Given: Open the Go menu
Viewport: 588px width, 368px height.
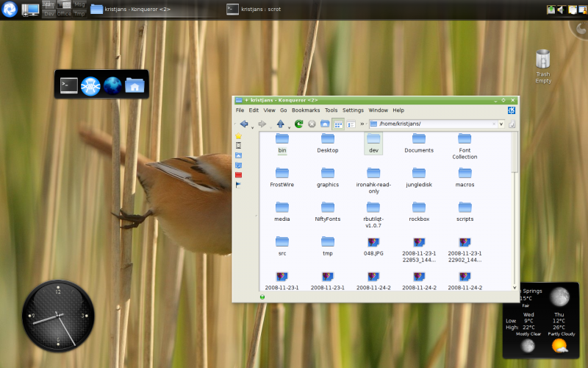Looking at the screenshot, I should 284,110.
